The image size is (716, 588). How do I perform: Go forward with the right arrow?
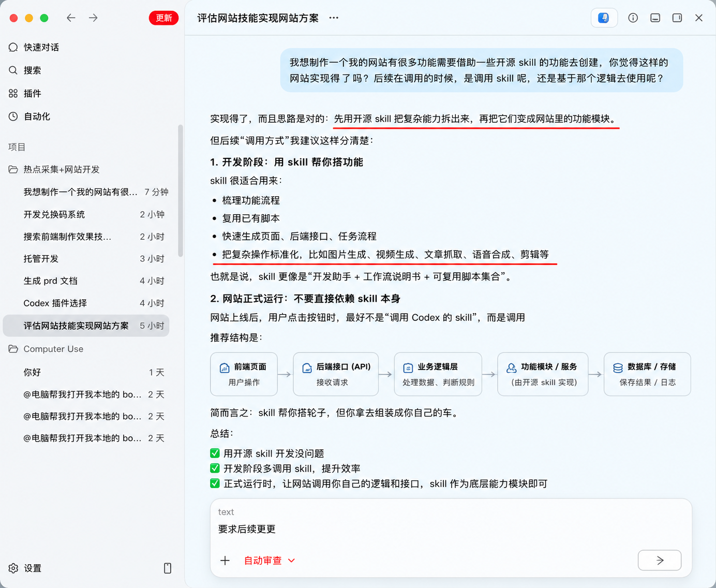(x=93, y=18)
